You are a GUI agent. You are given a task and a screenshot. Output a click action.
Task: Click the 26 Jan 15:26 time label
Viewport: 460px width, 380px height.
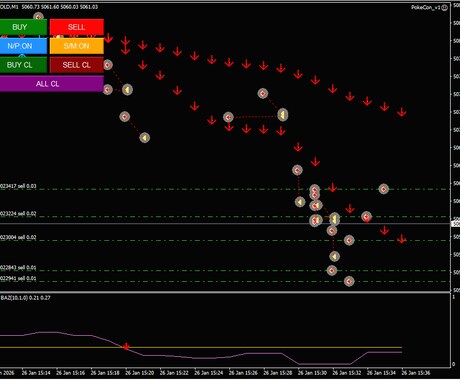pyautogui.click(x=243, y=373)
